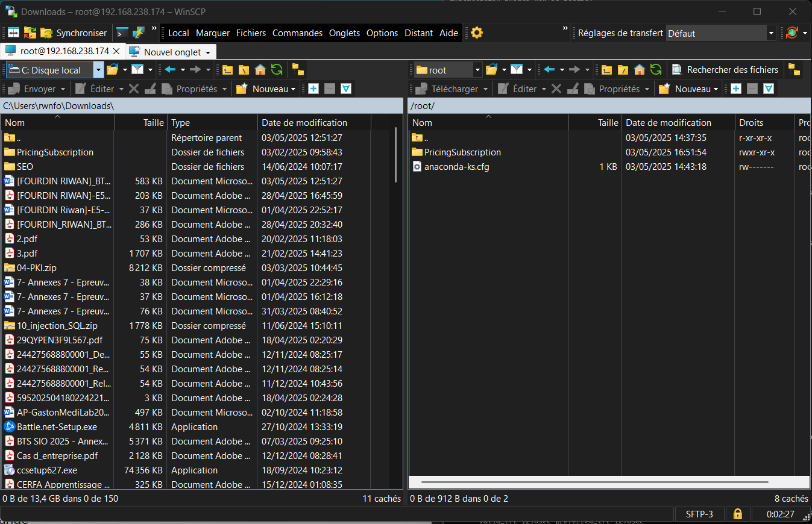Refresh the remote panel
812x524 pixels.
tap(656, 70)
